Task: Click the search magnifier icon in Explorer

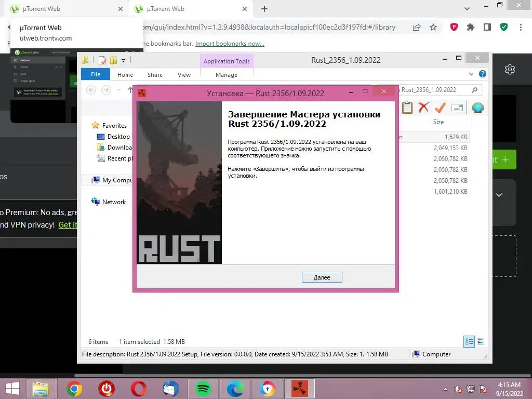Action: (475, 90)
